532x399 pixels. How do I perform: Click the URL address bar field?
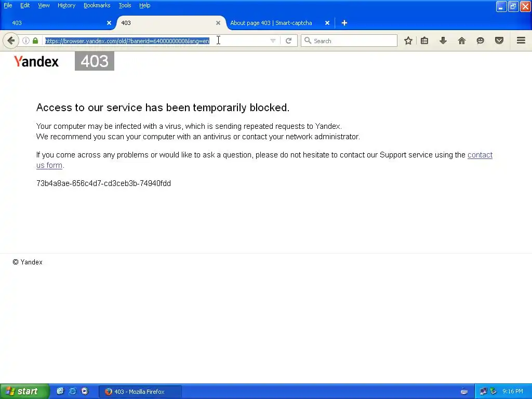[x=156, y=41]
